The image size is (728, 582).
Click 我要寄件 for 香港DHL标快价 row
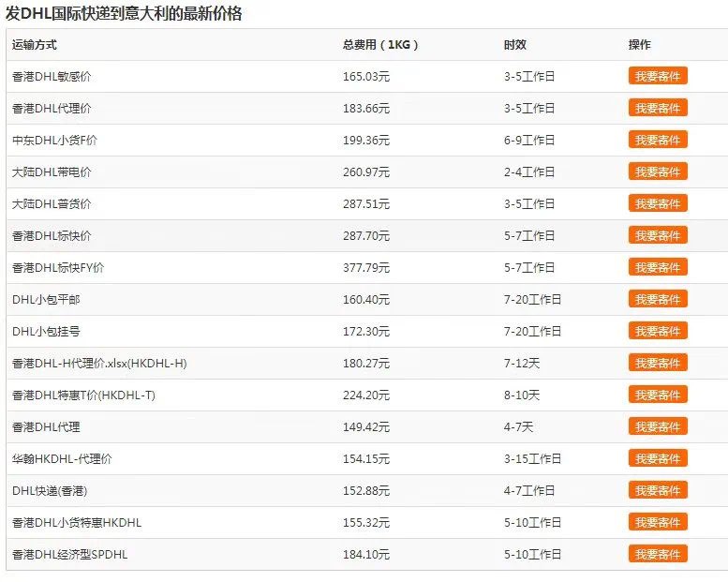coord(658,235)
